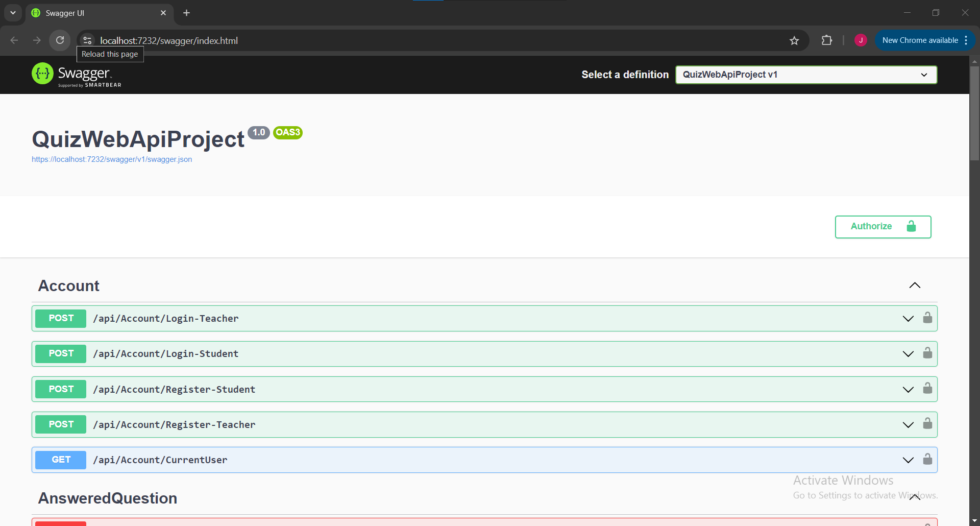The width and height of the screenshot is (980, 526).
Task: Open Chrome's three-dot menu
Action: tap(966, 40)
